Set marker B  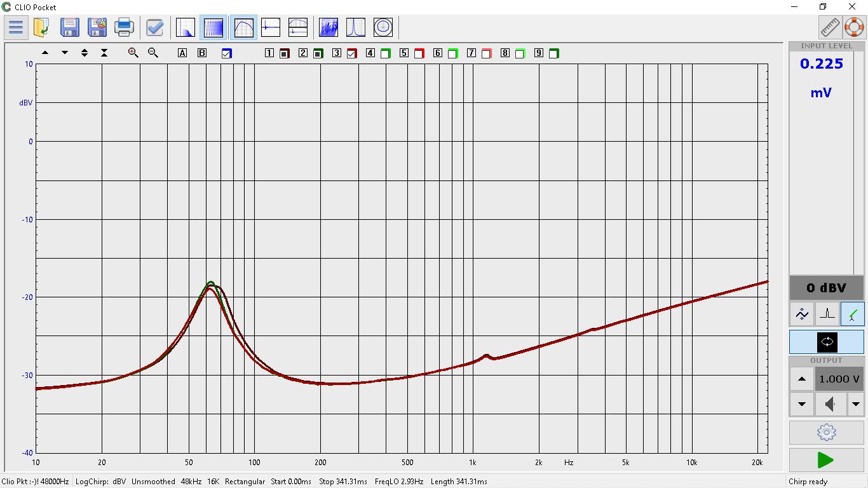pyautogui.click(x=202, y=53)
